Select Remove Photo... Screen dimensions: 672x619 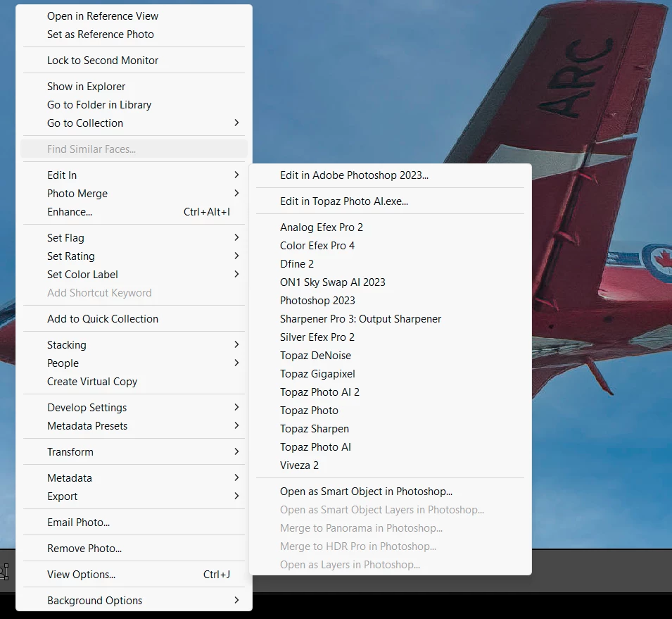(134, 549)
